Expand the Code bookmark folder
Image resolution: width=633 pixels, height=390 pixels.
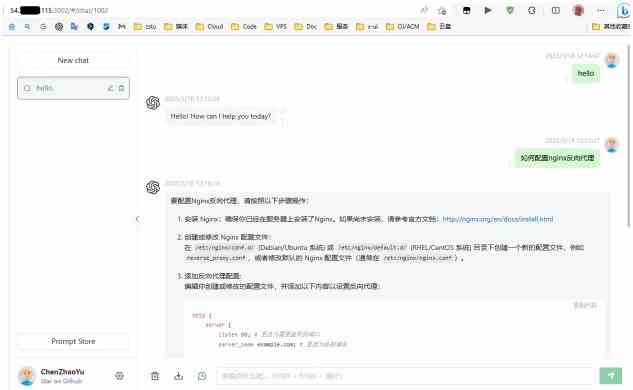(x=244, y=27)
